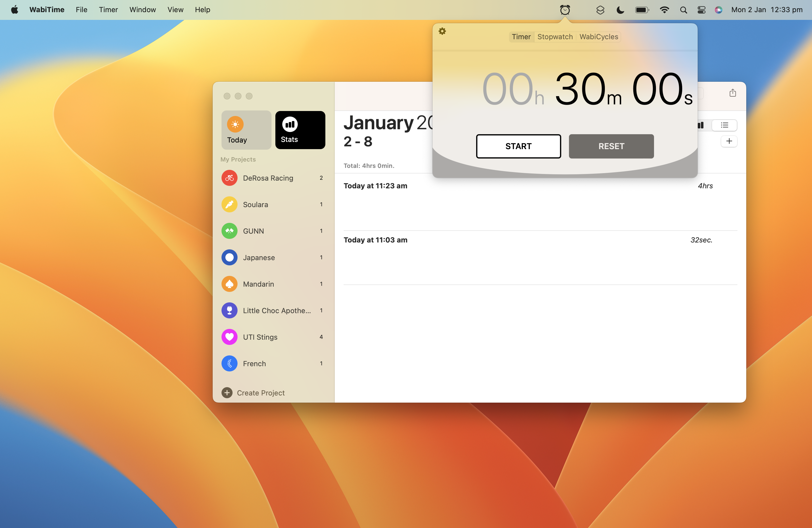The image size is (812, 528).
Task: Select the 'GUNN' project name
Action: coord(253,231)
